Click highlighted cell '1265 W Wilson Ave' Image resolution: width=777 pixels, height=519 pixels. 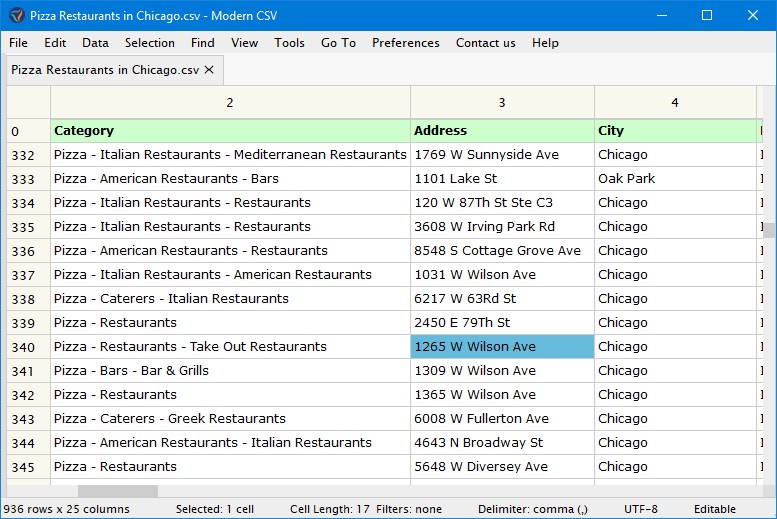(502, 347)
